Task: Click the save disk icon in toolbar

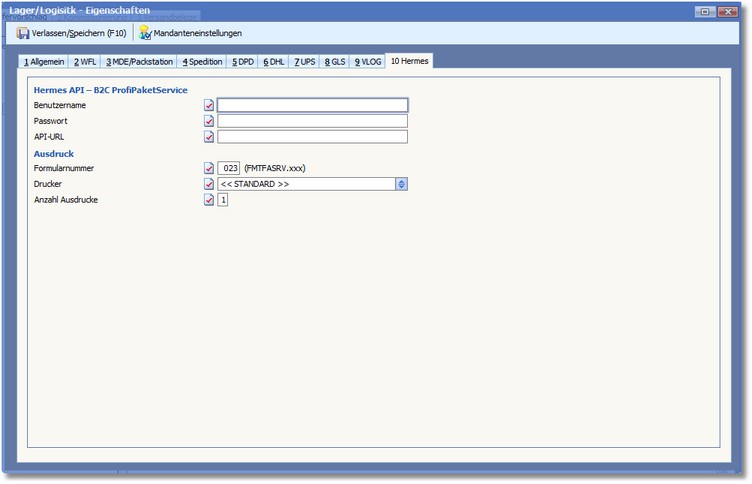Action: click(x=22, y=33)
